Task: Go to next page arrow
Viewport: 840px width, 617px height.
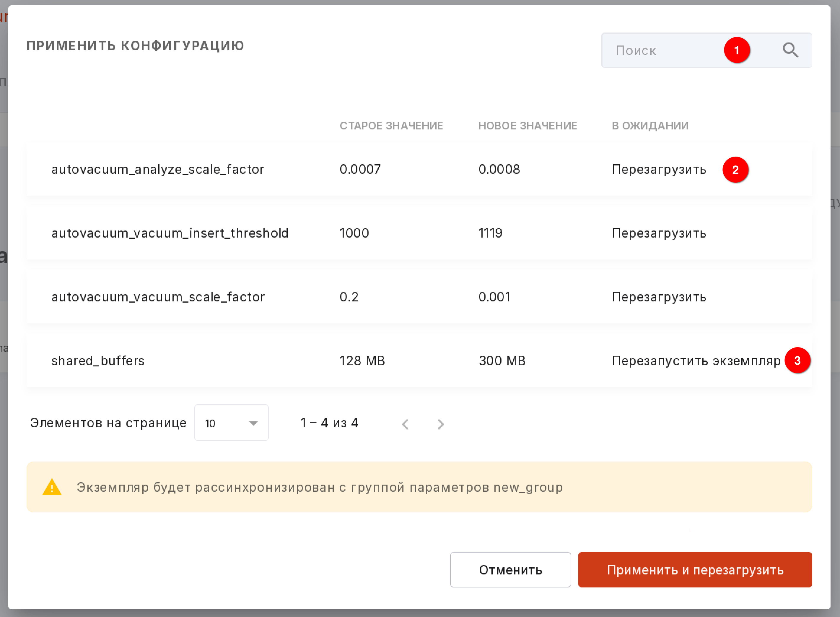Action: click(441, 424)
